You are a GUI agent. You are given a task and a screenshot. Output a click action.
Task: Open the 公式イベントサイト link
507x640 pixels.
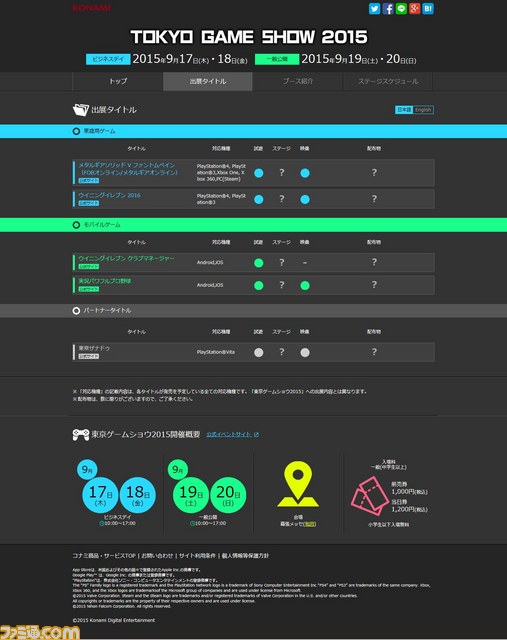(x=229, y=435)
